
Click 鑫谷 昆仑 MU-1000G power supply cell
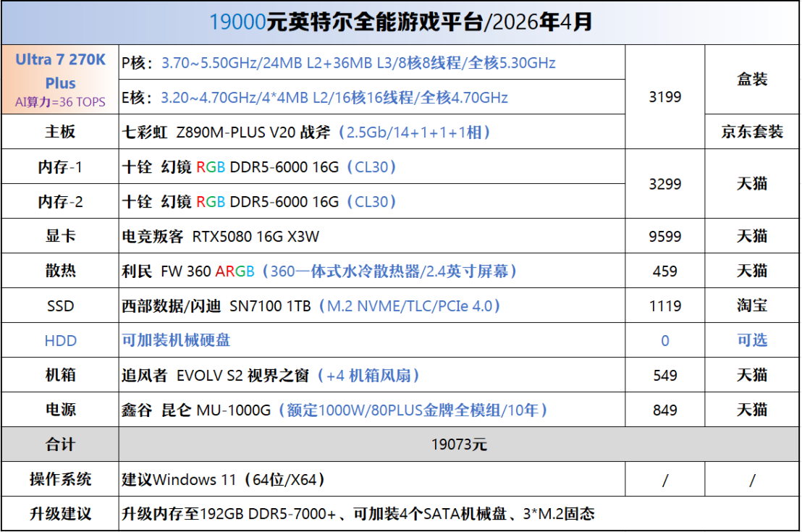[x=372, y=410]
